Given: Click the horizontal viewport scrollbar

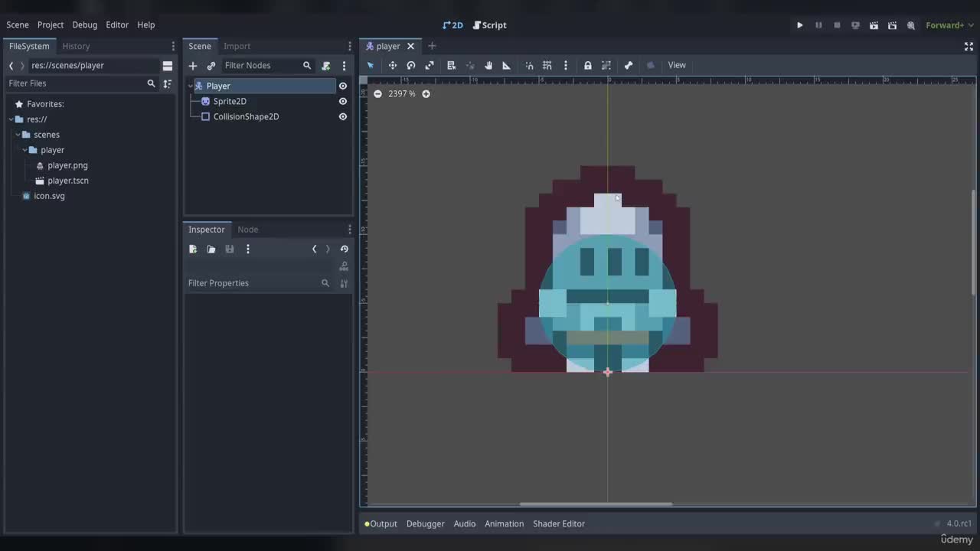Looking at the screenshot, I should click(596, 504).
